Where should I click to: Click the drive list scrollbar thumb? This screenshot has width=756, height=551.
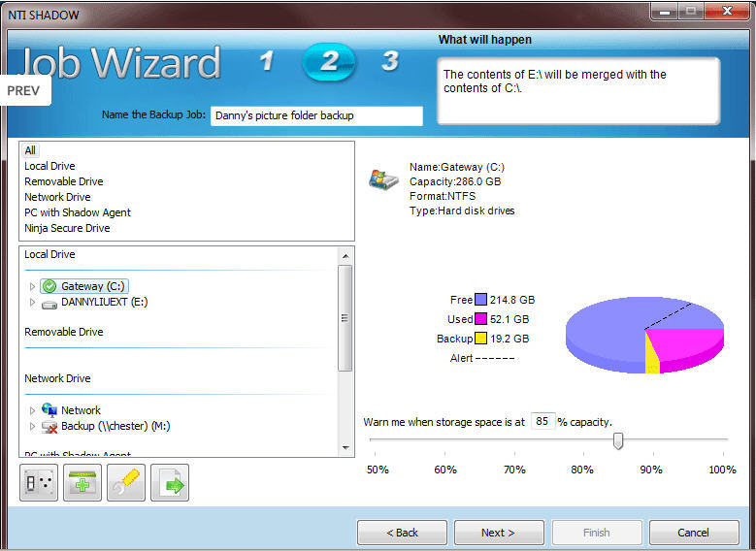tap(345, 318)
